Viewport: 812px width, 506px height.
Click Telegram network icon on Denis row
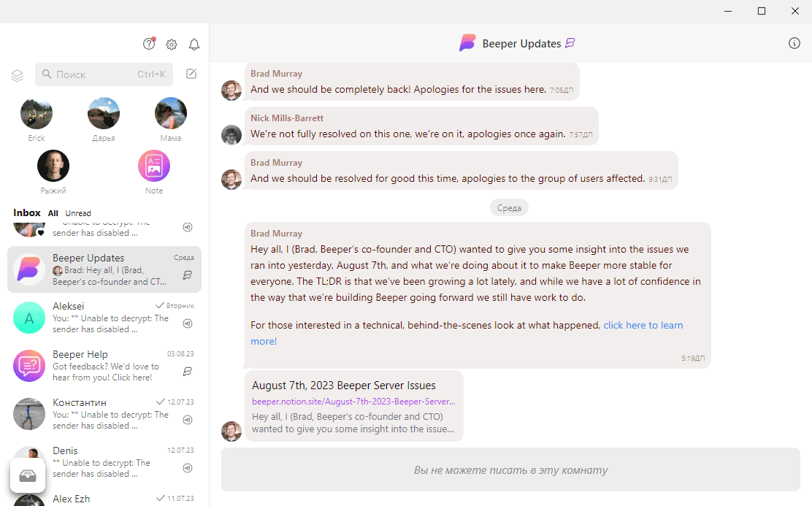pyautogui.click(x=188, y=468)
